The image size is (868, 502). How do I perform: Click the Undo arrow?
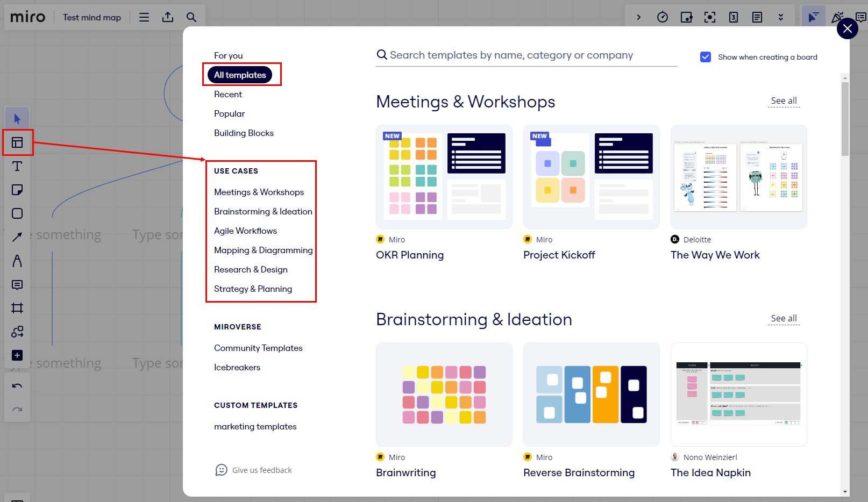coord(17,385)
